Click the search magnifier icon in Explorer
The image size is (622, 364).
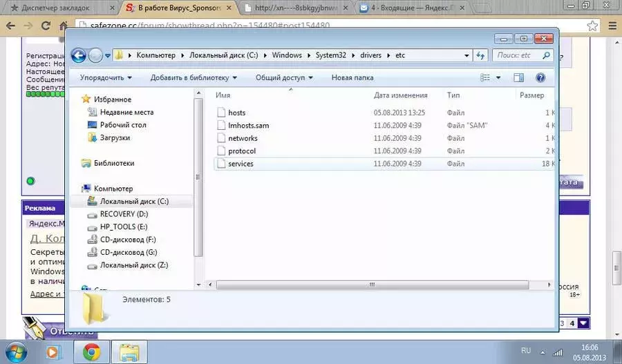(x=546, y=55)
